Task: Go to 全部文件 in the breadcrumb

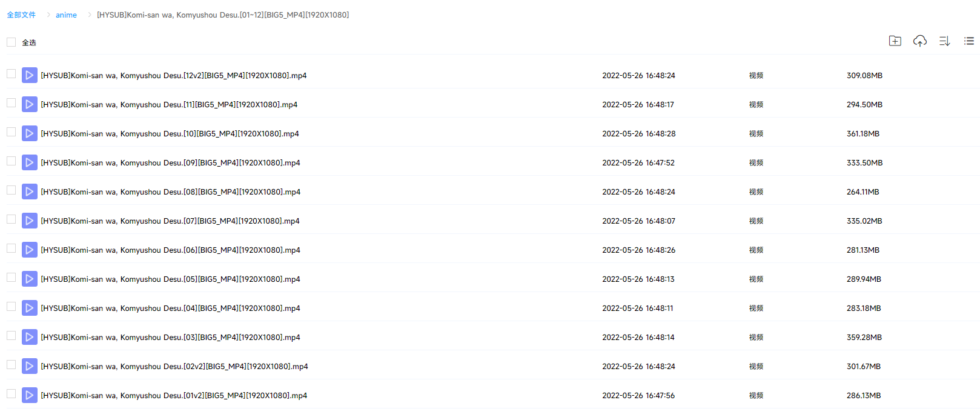Action: (x=21, y=15)
